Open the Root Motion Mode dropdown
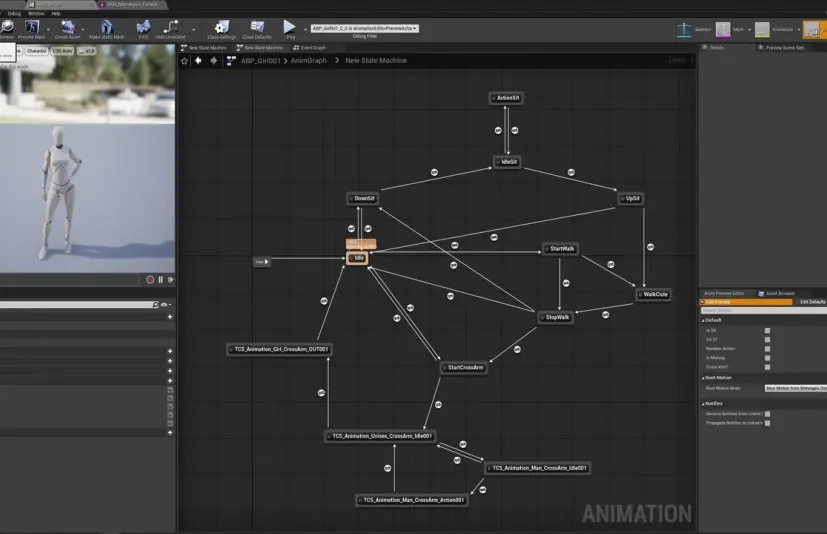Viewport: 827px width, 534px height. coord(796,388)
